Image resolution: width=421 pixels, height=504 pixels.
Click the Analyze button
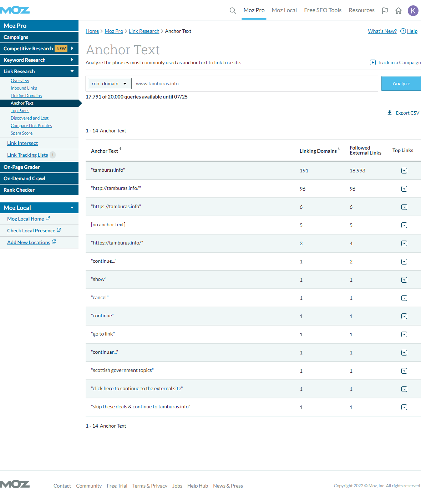401,84
